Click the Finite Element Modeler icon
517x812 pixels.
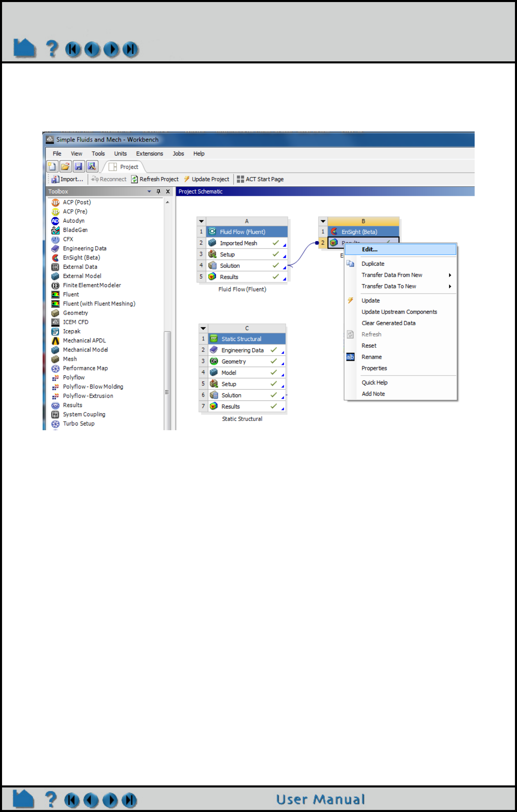[x=55, y=285]
